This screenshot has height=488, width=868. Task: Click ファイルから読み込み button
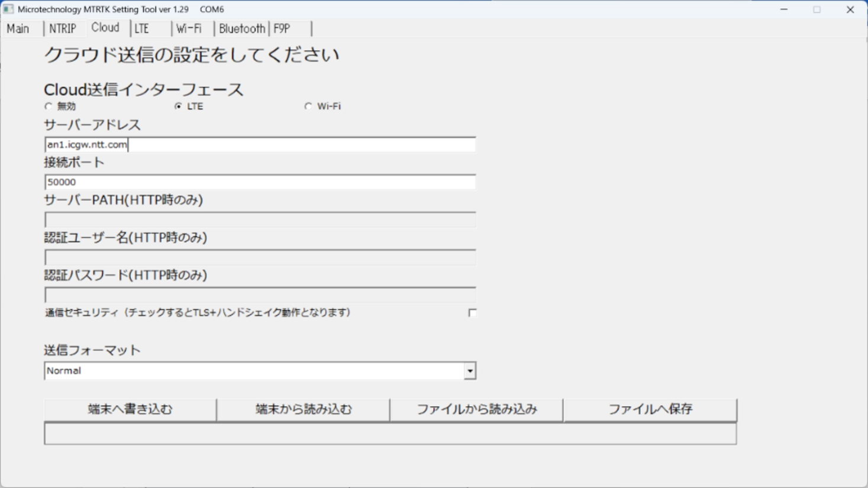(x=477, y=409)
